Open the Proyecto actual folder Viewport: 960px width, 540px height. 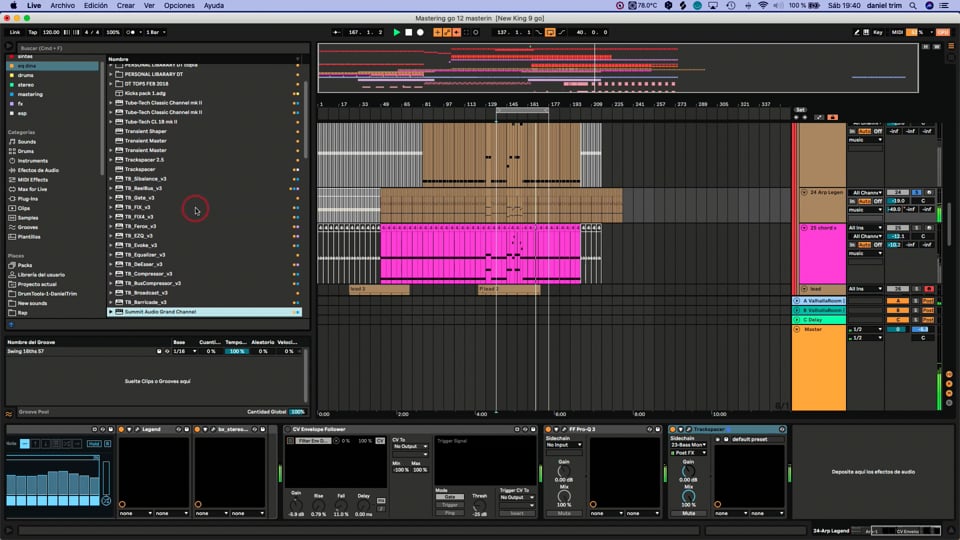click(x=37, y=284)
